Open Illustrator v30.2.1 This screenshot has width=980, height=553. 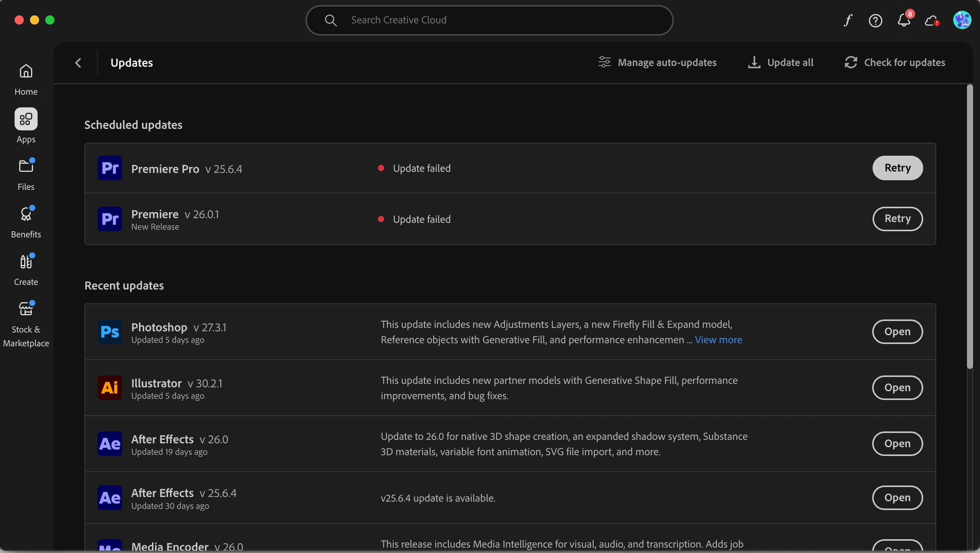[897, 388]
